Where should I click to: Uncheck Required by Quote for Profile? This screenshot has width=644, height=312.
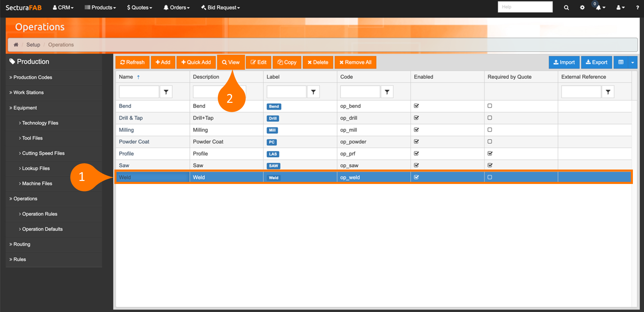[490, 154]
